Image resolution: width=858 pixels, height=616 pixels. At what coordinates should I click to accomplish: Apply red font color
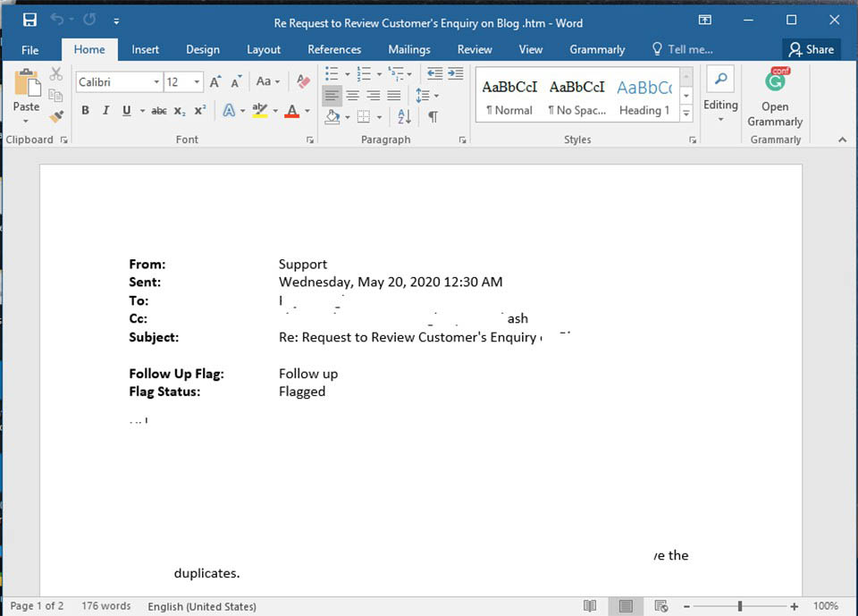(292, 111)
